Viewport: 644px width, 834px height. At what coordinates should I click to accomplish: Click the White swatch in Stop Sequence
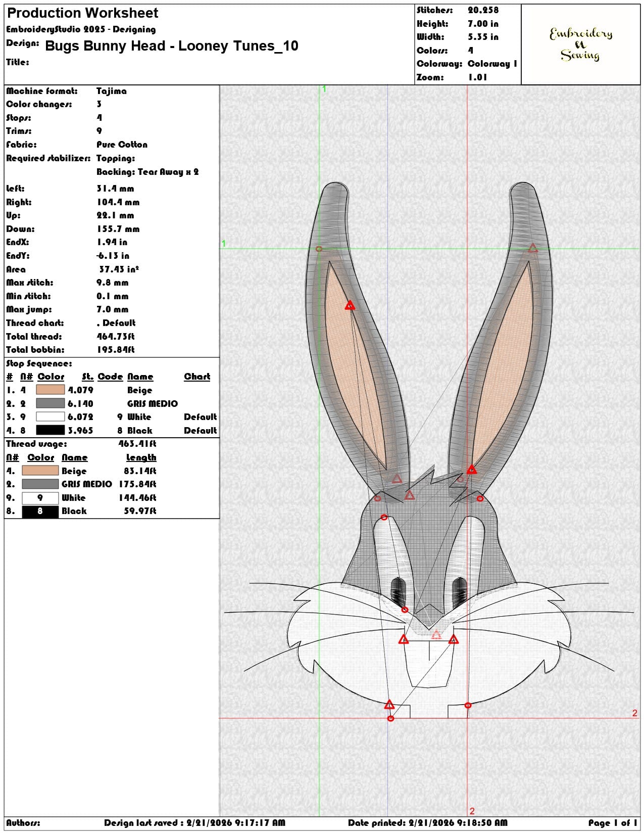(51, 417)
